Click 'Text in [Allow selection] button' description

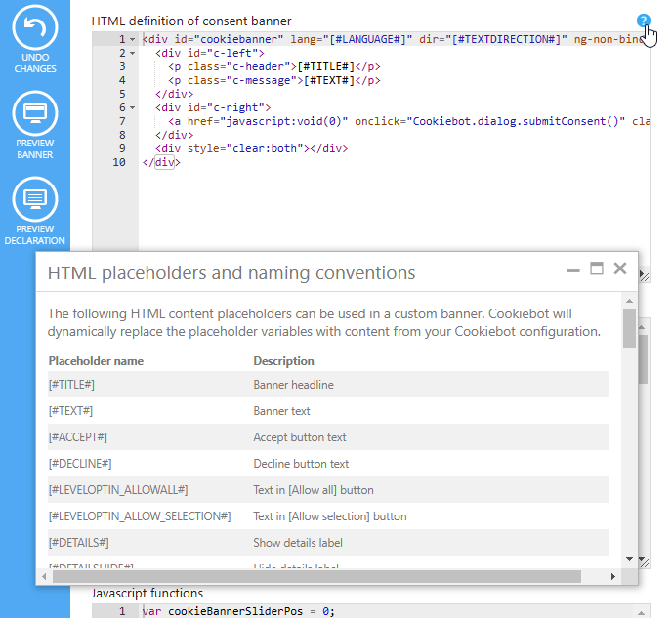(x=330, y=516)
